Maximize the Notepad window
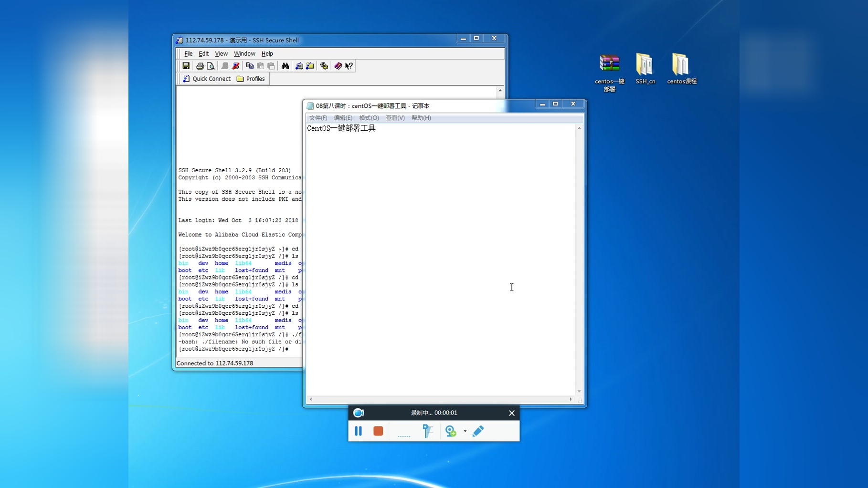The width and height of the screenshot is (868, 488). click(555, 104)
